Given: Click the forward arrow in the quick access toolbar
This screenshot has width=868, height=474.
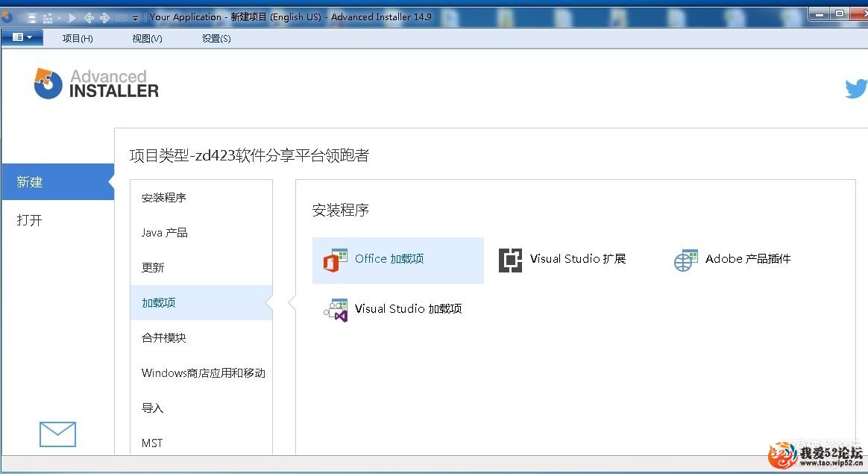Looking at the screenshot, I should click(x=104, y=18).
